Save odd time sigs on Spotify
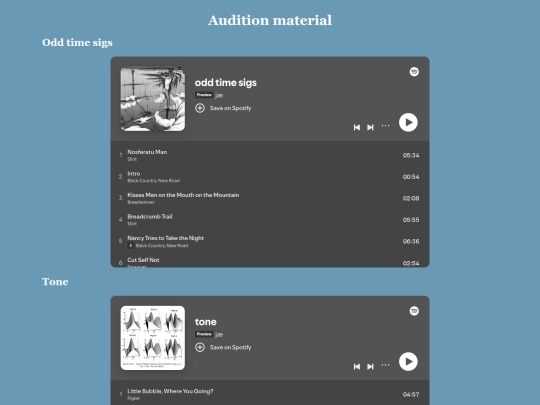 [223, 108]
